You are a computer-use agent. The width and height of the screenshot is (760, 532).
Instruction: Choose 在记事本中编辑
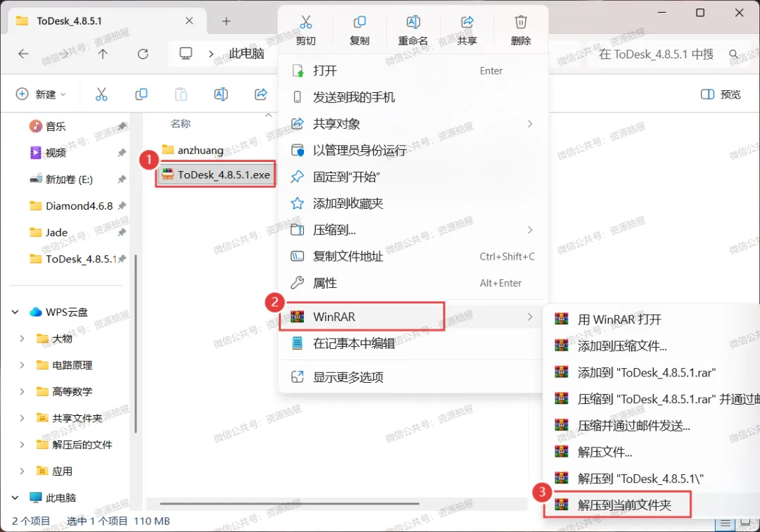[413, 343]
